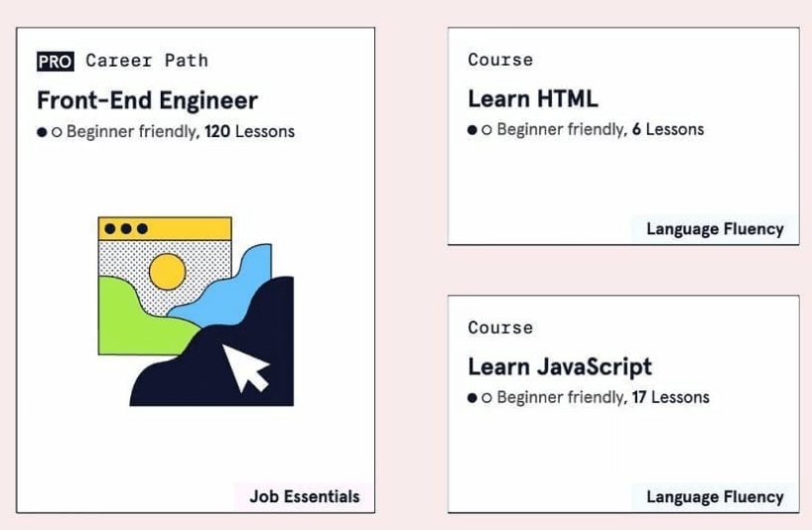
Task: Click Language Fluency tag on Learn HTML card
Action: coord(715,229)
